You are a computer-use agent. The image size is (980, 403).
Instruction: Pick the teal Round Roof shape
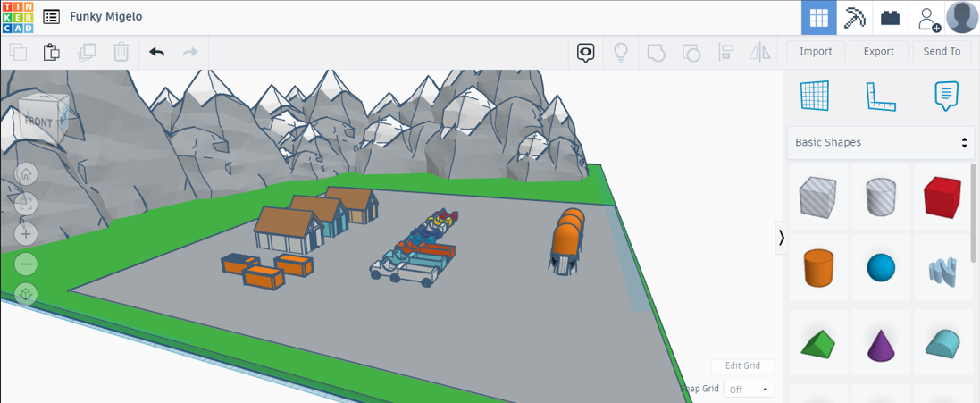[943, 344]
